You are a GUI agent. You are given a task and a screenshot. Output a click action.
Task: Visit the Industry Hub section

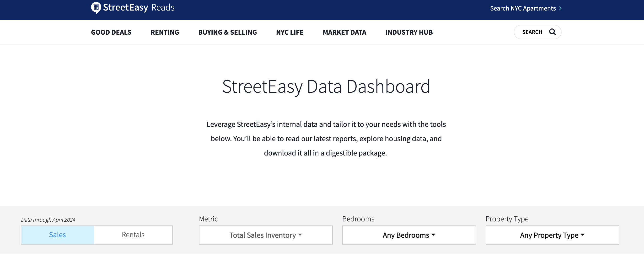pos(409,32)
